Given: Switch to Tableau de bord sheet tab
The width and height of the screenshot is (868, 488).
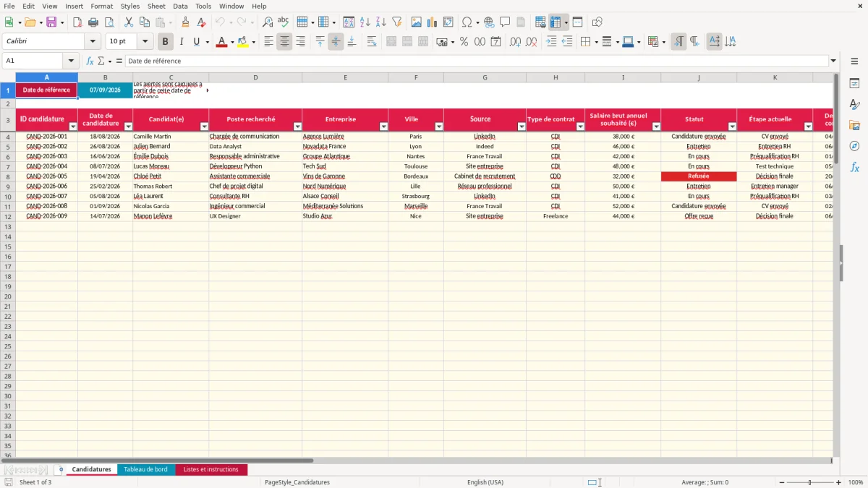Looking at the screenshot, I should 145,469.
